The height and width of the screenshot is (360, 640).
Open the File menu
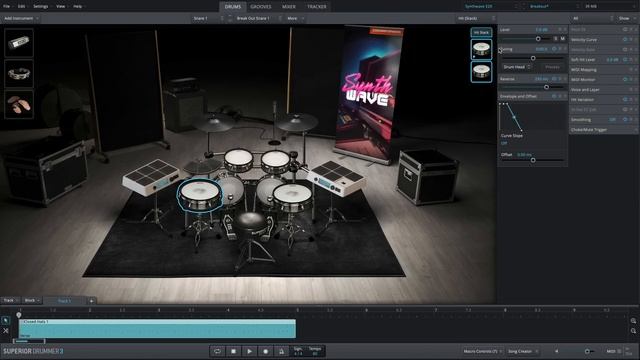[x=7, y=7]
